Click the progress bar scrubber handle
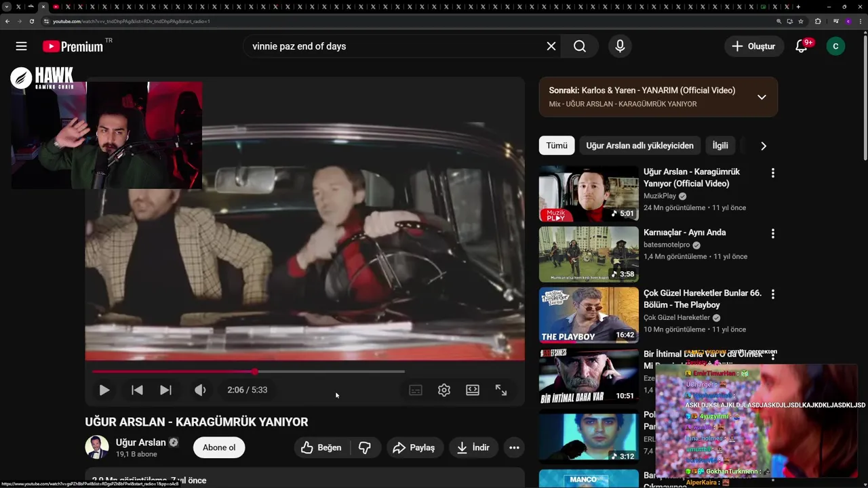Image resolution: width=868 pixels, height=488 pixels. tap(255, 371)
